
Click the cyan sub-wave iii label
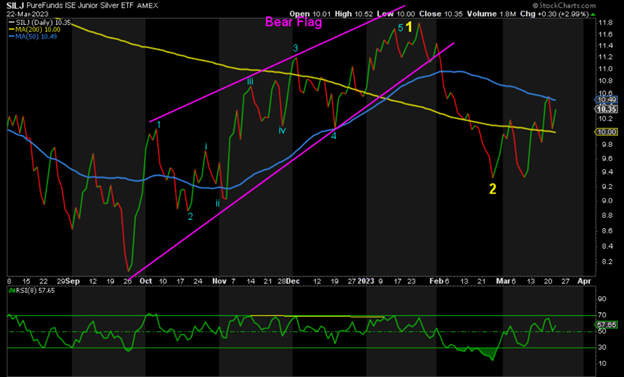pyautogui.click(x=250, y=81)
